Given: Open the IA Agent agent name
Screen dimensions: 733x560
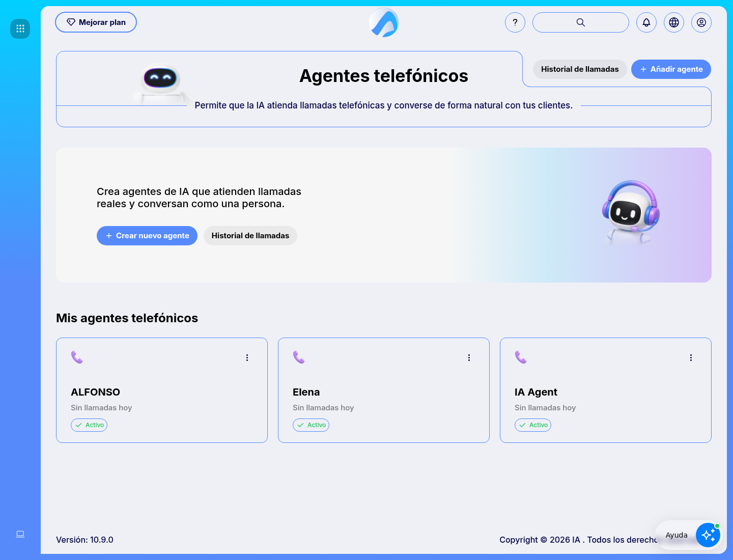Looking at the screenshot, I should pyautogui.click(x=536, y=392).
